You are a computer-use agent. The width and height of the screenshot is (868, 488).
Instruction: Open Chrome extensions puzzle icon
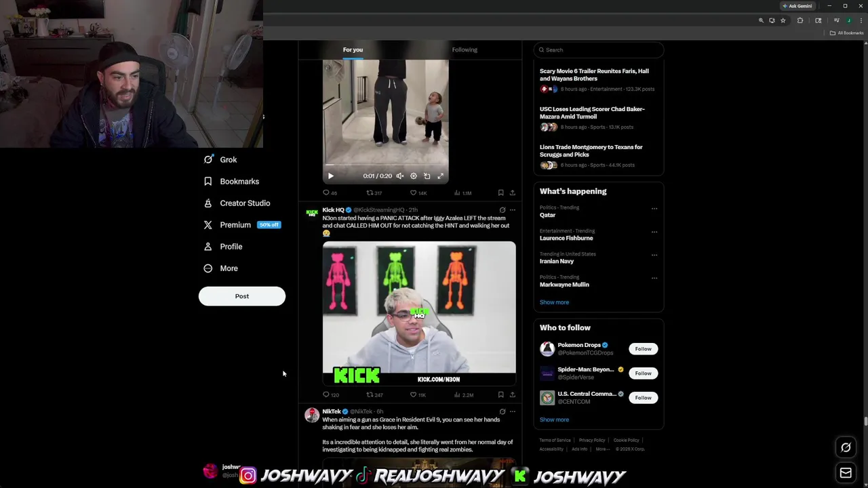pos(800,21)
